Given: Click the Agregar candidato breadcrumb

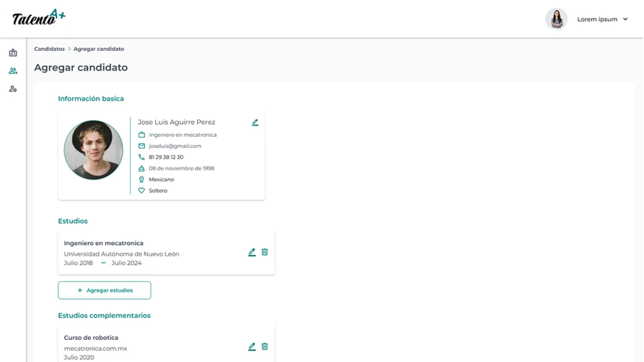Looking at the screenshot, I should pos(99,49).
